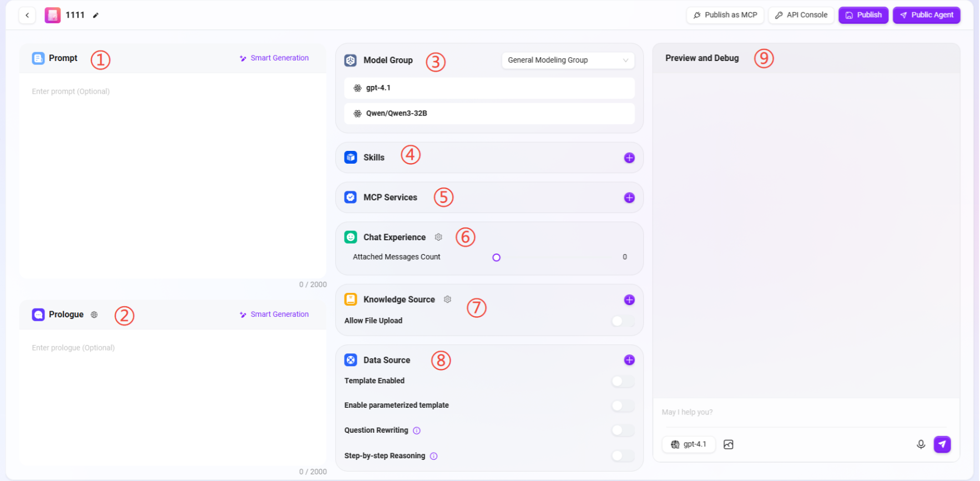Add an MCP service with plus icon
The height and width of the screenshot is (481, 980).
point(629,198)
